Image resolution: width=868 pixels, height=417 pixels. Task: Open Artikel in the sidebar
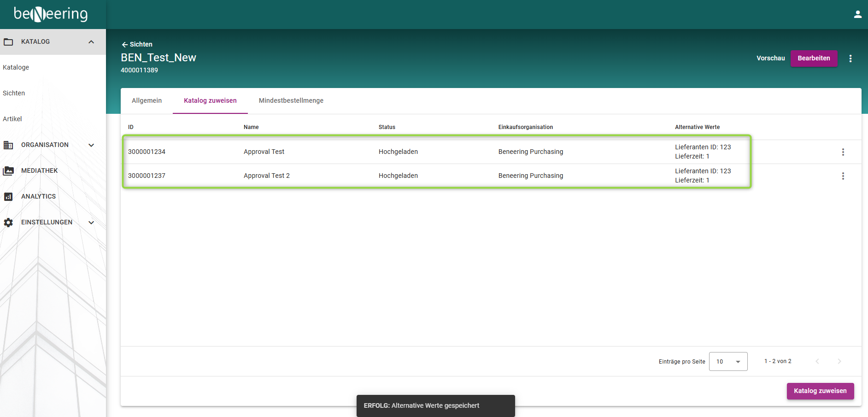(x=12, y=119)
